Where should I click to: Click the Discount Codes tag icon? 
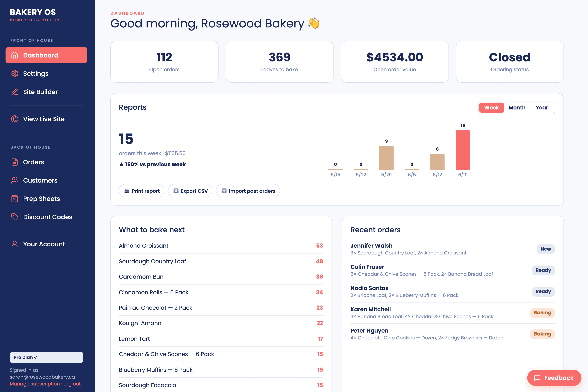tap(15, 217)
